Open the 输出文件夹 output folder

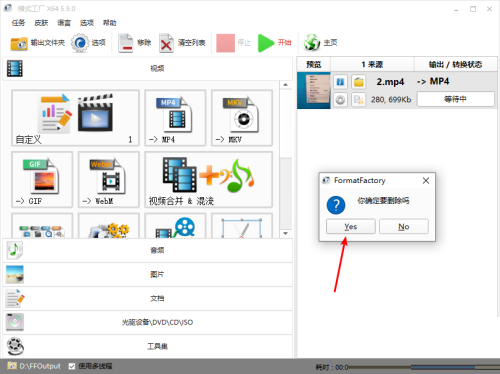(x=19, y=43)
